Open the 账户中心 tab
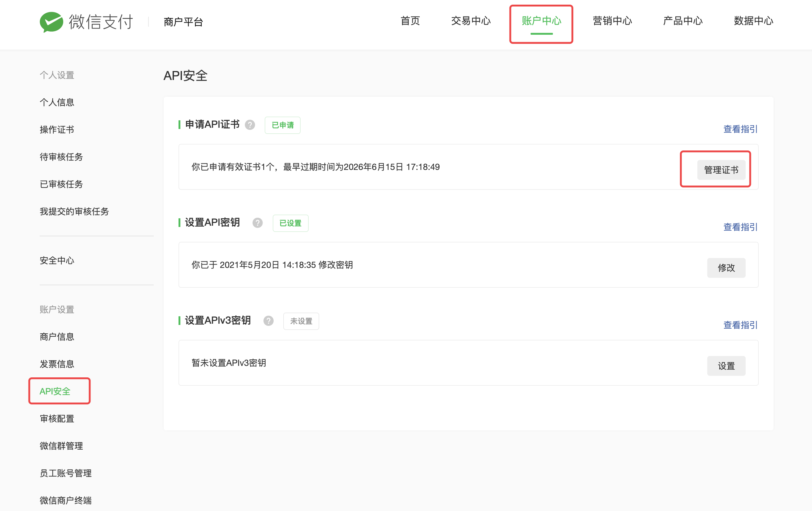Image resolution: width=812 pixels, height=511 pixels. click(x=541, y=21)
